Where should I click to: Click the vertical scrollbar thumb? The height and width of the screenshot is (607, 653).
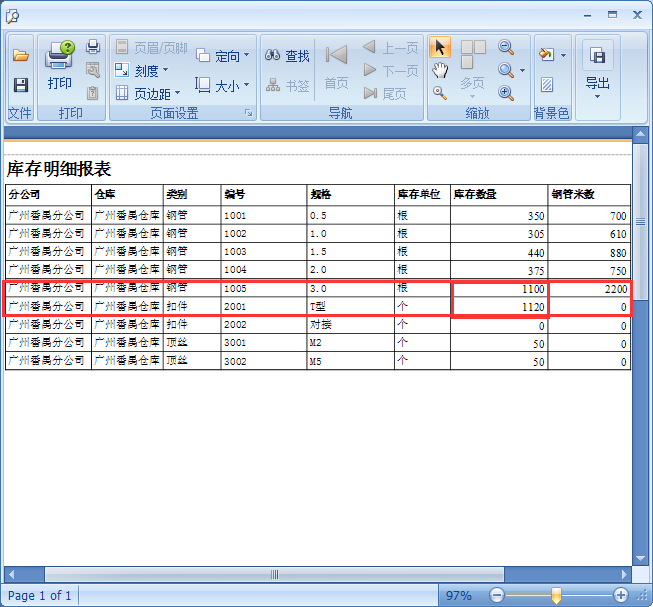coord(640,222)
